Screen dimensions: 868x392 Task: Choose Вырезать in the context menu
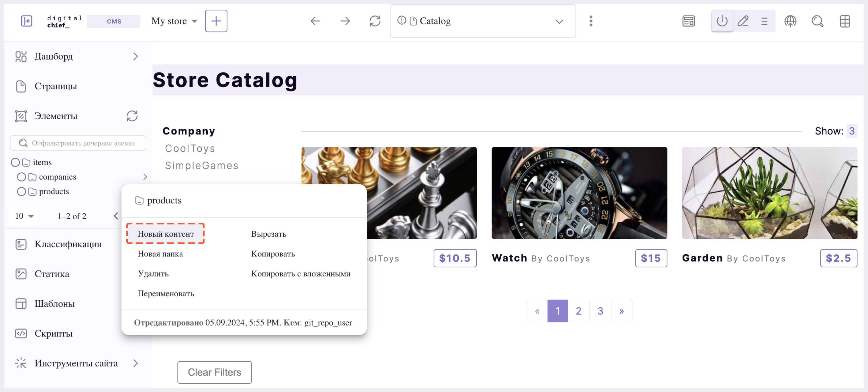(268, 234)
